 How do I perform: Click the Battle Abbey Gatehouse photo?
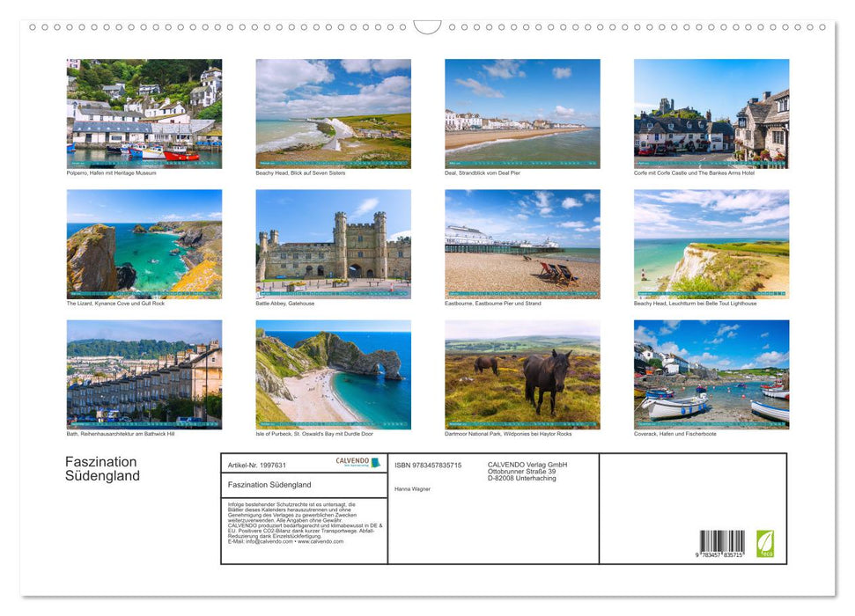[333, 242]
